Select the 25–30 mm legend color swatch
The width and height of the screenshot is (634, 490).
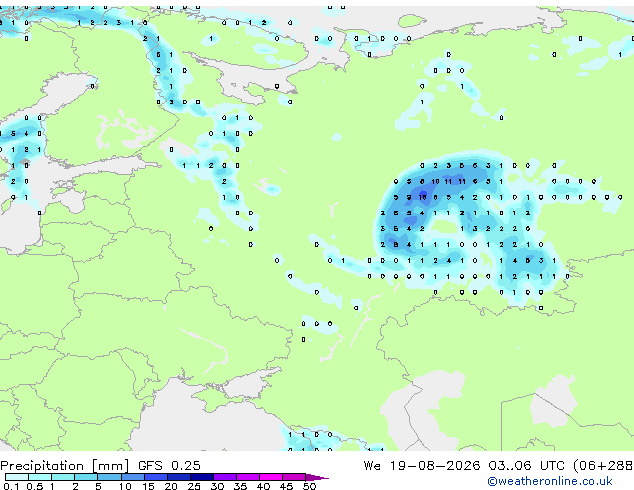[x=202, y=477]
